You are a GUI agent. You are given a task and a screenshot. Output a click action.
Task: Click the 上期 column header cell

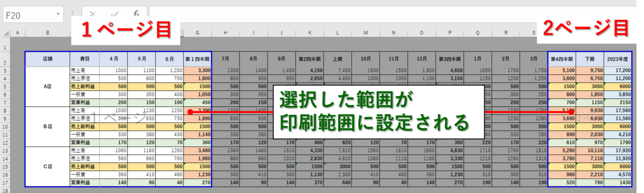[x=338, y=59]
